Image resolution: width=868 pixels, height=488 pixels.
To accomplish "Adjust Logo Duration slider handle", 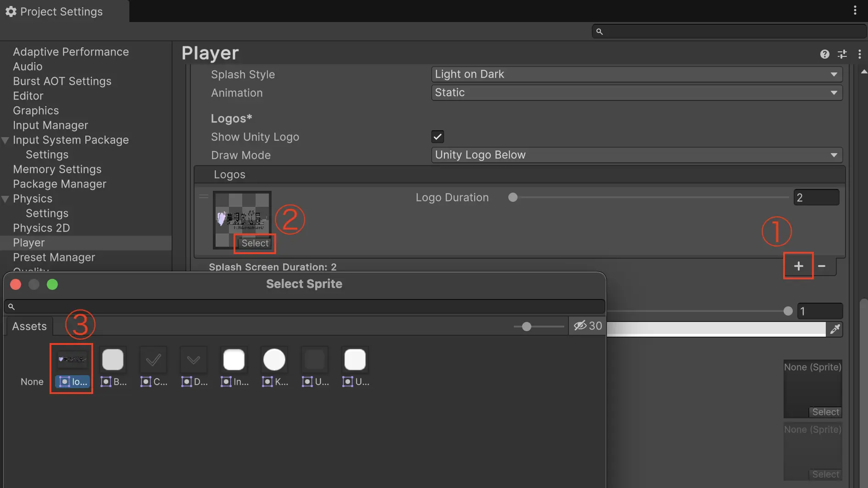I will click(513, 197).
